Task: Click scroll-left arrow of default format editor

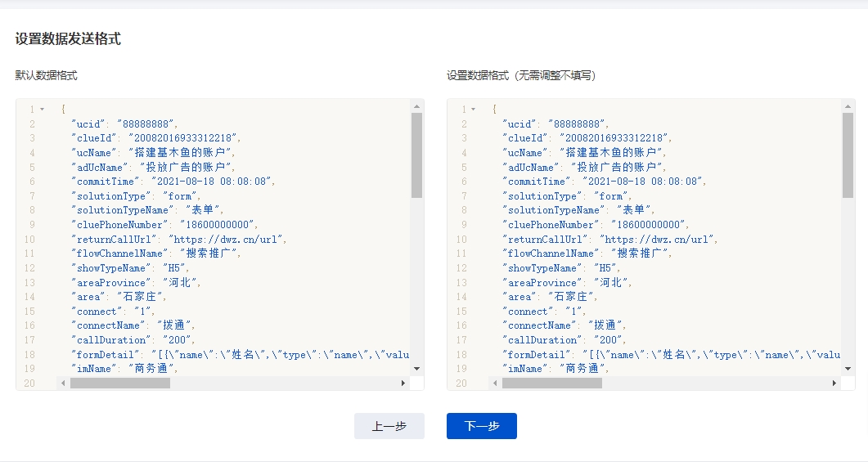Action: coord(63,383)
